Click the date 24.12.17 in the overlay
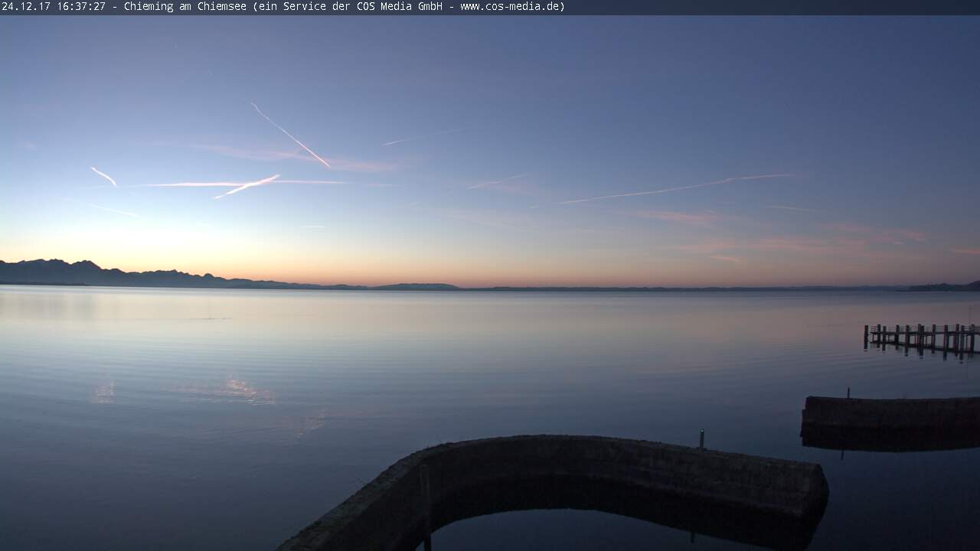The height and width of the screenshot is (551, 980). [26, 7]
